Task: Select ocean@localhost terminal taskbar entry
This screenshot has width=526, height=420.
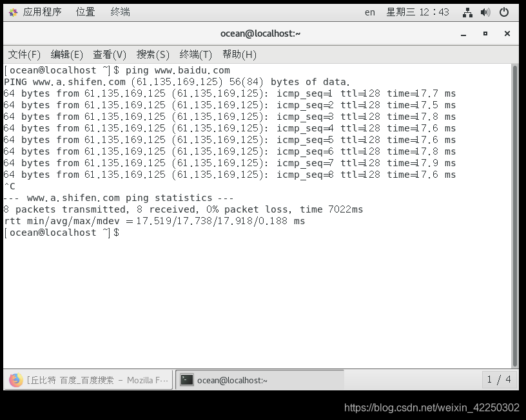Action: [x=260, y=380]
